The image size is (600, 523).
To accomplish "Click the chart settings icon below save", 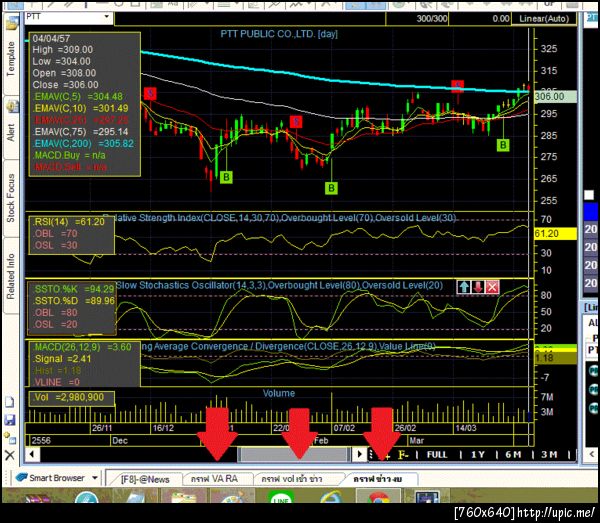I will pos(10,437).
